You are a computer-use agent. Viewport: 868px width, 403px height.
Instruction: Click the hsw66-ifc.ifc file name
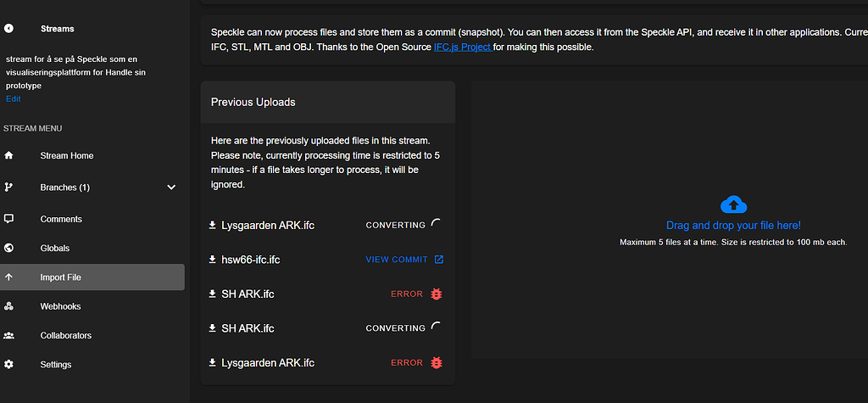coord(250,260)
